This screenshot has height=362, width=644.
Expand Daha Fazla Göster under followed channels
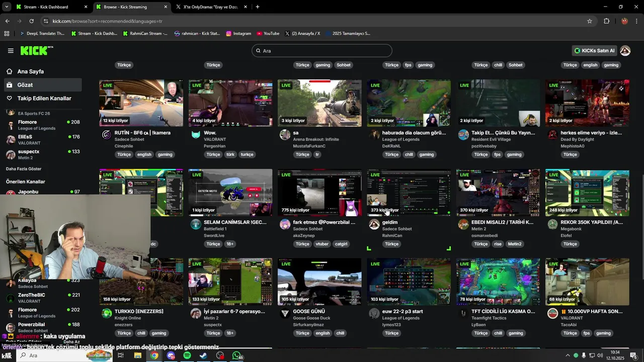tap(24, 169)
